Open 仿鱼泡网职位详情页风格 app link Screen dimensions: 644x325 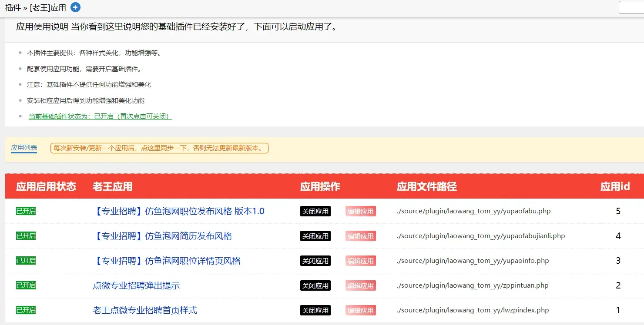[167, 261]
